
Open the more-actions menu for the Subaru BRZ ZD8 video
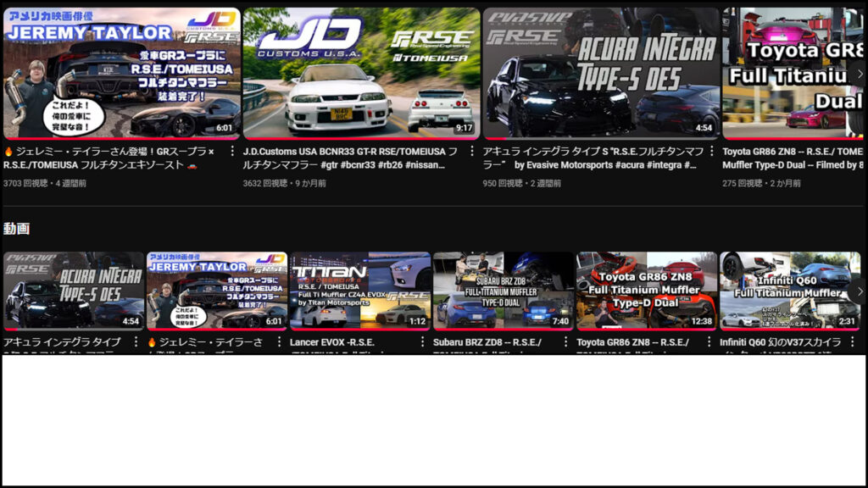565,342
